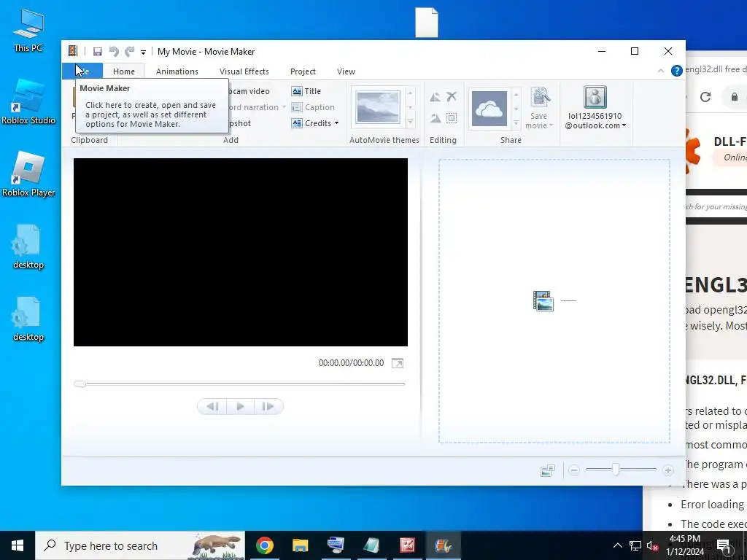Image resolution: width=747 pixels, height=560 pixels.
Task: Switch to the Project tab
Action: pos(303,71)
